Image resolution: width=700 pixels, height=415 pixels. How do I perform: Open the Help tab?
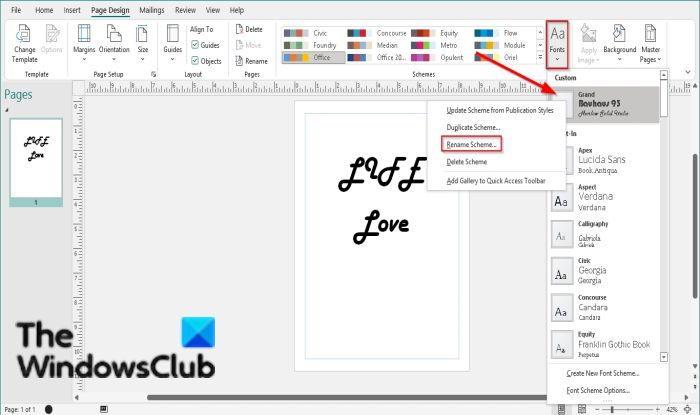237,10
